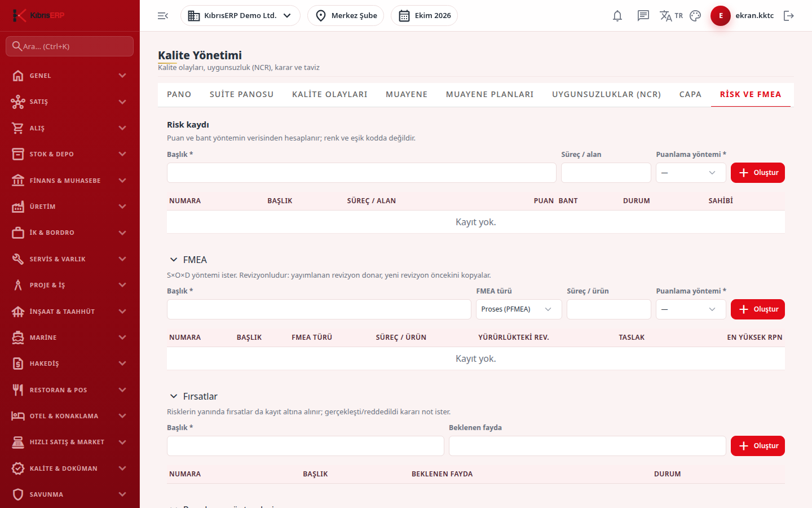The image size is (812, 508).
Task: Open the Muayene Planları tab
Action: (490, 94)
